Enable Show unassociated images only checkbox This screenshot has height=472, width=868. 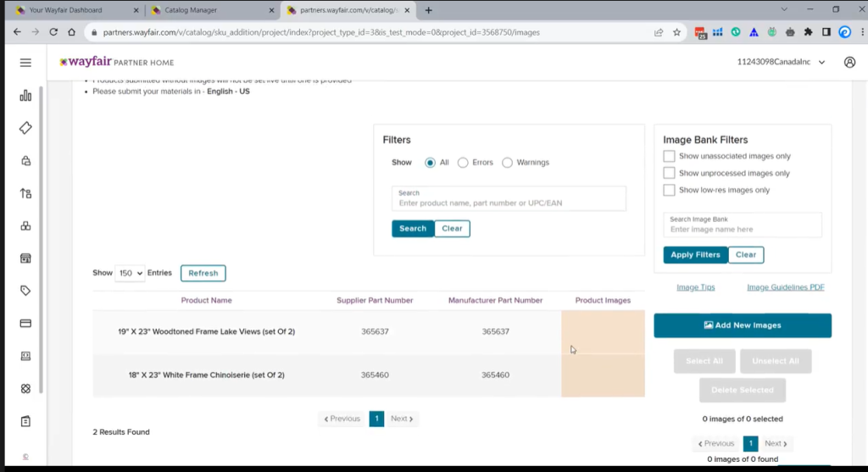point(669,156)
